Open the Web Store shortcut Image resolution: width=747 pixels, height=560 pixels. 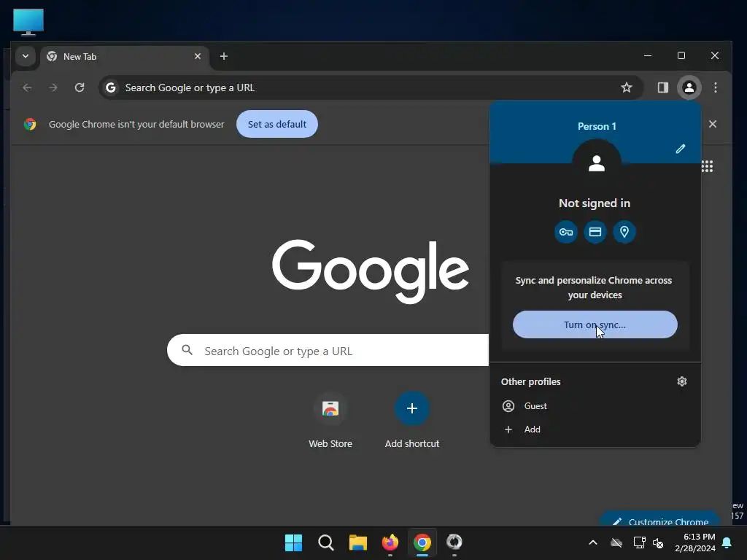(330, 421)
